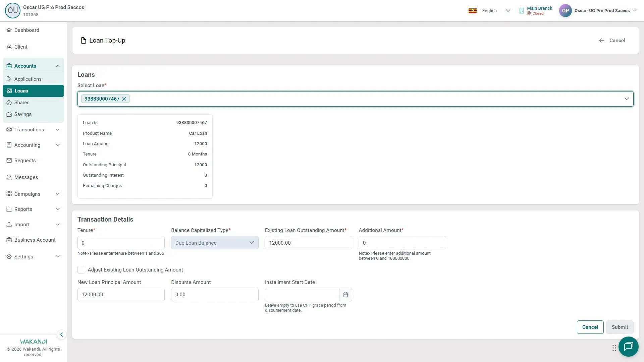Open the Savings submenu item
This screenshot has width=644, height=362.
[x=33, y=114]
